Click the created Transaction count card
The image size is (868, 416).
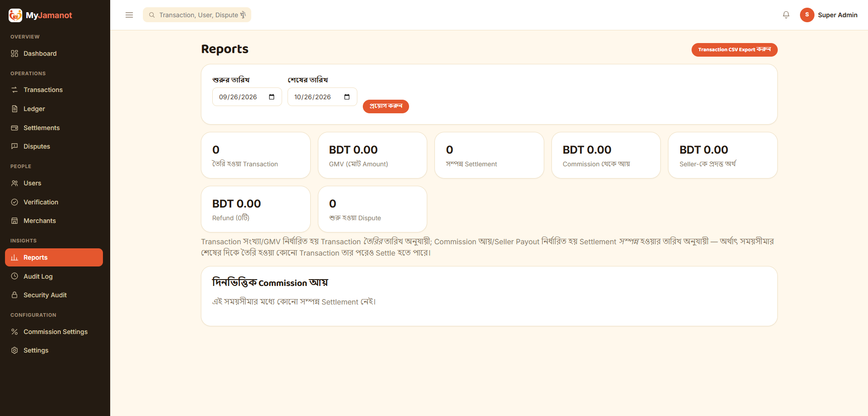(256, 155)
